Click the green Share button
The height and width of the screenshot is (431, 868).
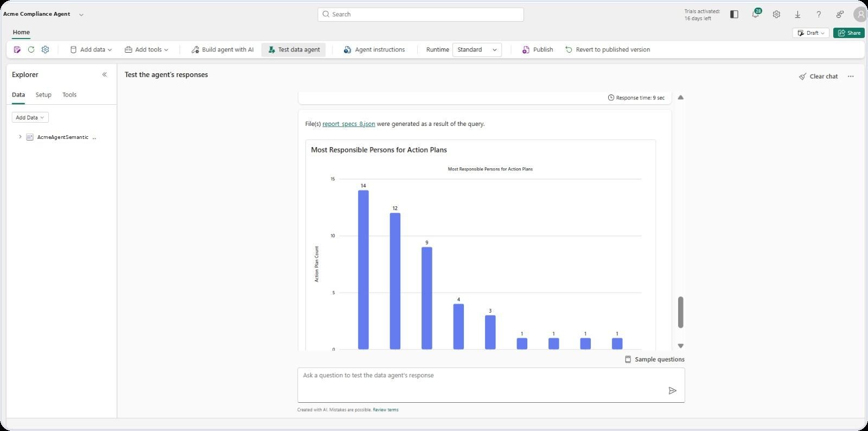[x=848, y=33]
